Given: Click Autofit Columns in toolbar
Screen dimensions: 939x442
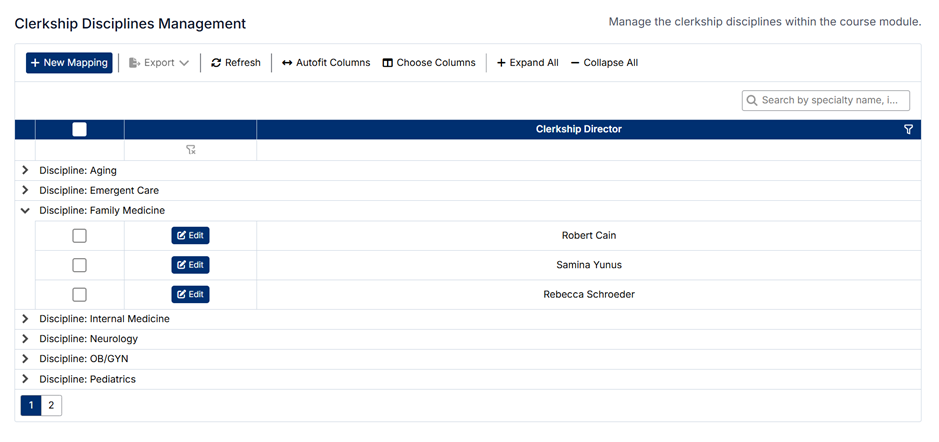Looking at the screenshot, I should 326,63.
